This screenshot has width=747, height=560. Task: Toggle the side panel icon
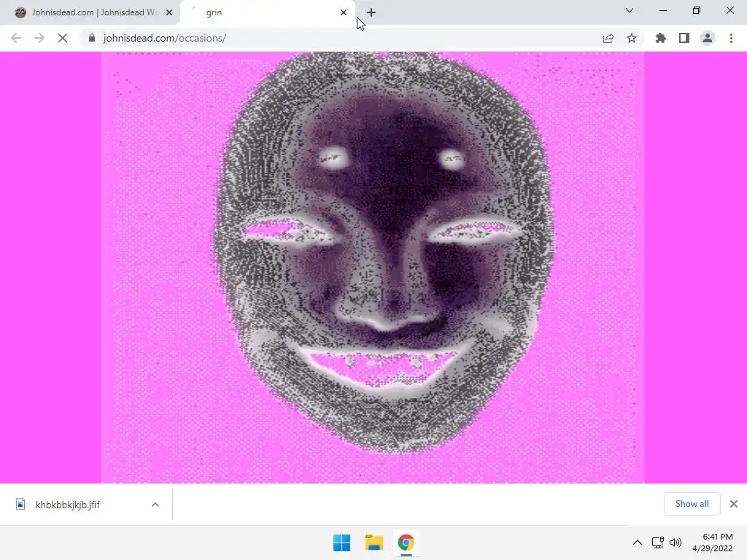click(x=684, y=38)
